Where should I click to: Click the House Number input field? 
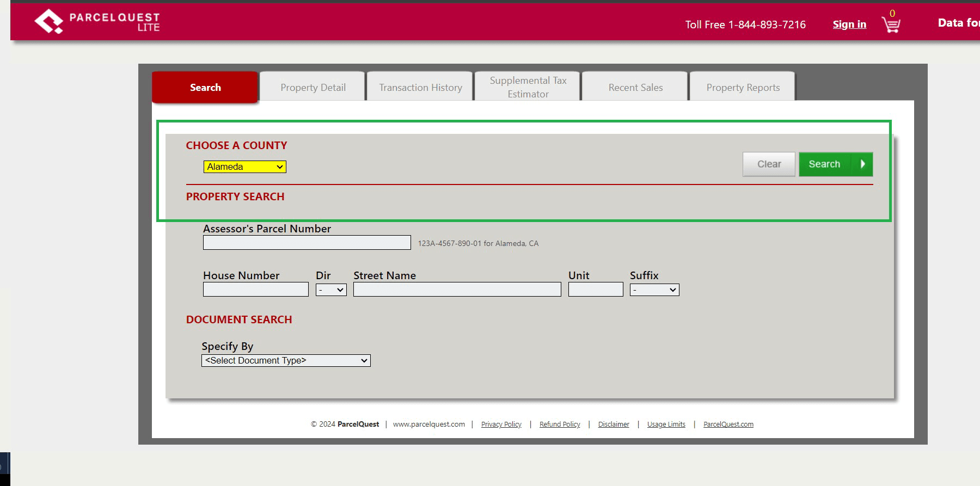click(x=256, y=290)
